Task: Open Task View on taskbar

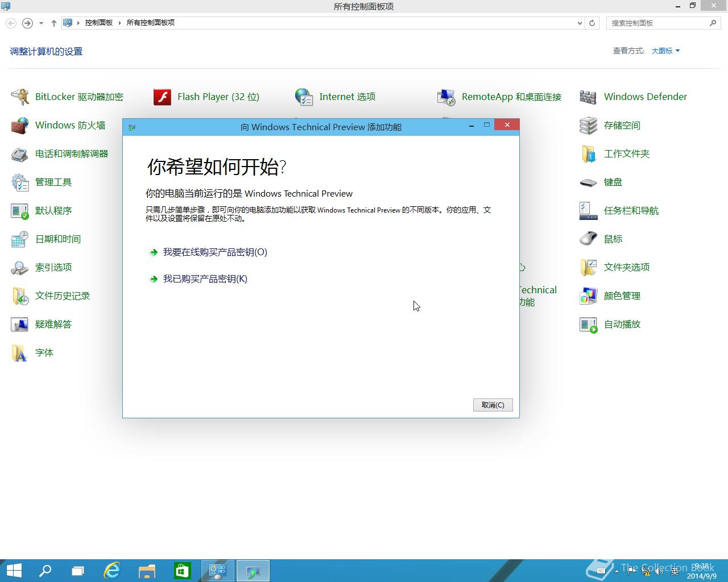Action: (78, 571)
